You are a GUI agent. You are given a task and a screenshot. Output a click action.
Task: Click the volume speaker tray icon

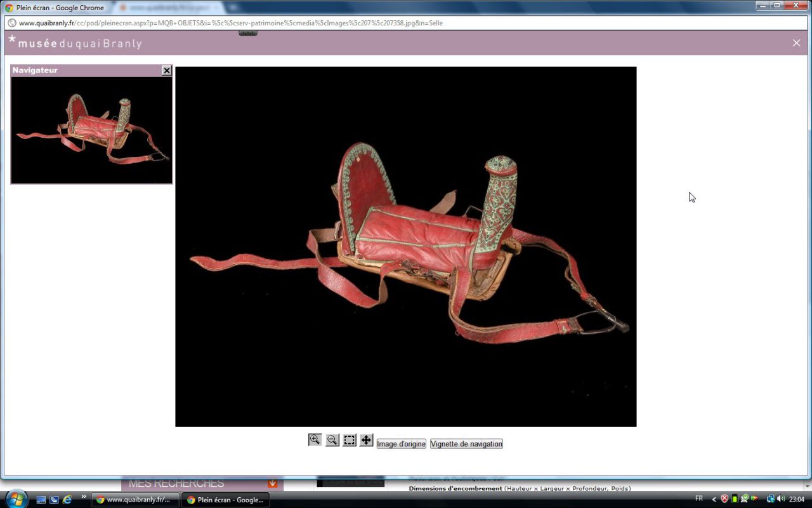pyautogui.click(x=780, y=499)
